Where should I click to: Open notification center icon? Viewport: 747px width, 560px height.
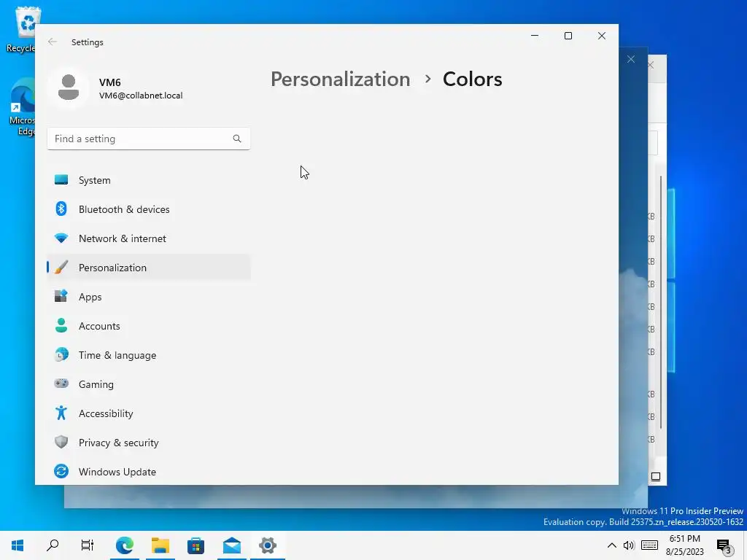click(724, 547)
